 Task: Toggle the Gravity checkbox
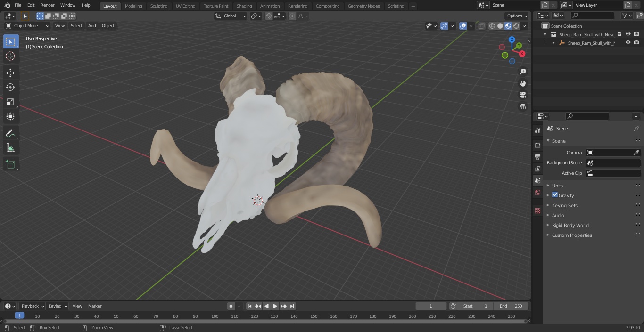(x=555, y=195)
